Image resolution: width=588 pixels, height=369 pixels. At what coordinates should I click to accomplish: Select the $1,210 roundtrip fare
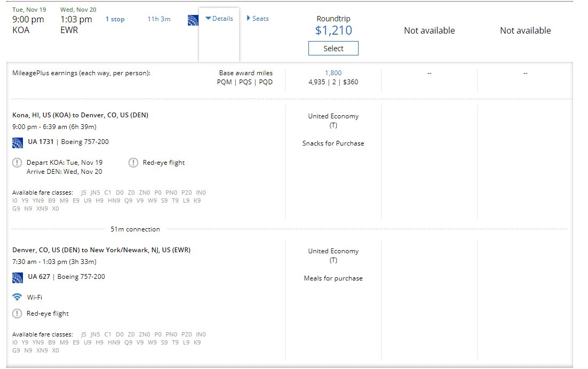coord(333,49)
